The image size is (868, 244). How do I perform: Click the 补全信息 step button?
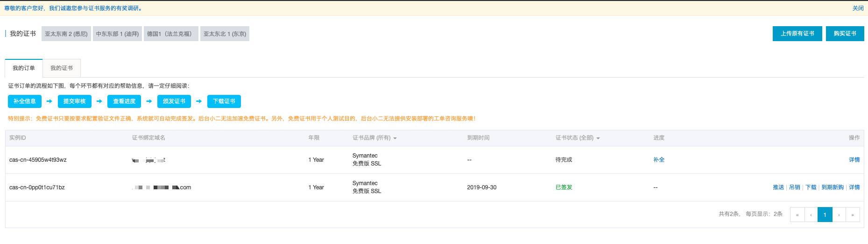tap(25, 101)
